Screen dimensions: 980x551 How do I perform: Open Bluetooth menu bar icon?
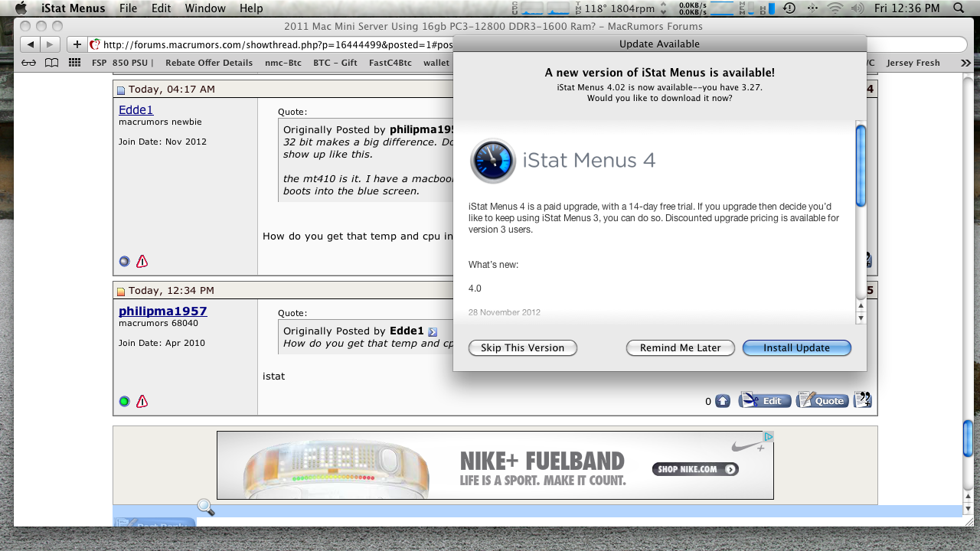point(812,8)
